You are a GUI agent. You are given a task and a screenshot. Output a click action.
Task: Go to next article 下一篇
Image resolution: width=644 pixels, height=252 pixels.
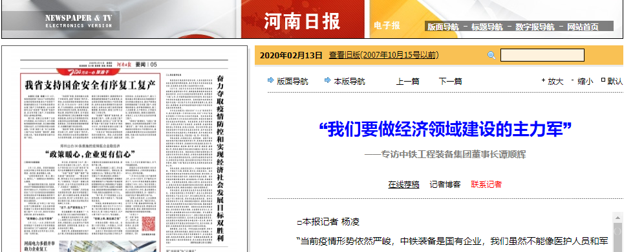coord(450,82)
